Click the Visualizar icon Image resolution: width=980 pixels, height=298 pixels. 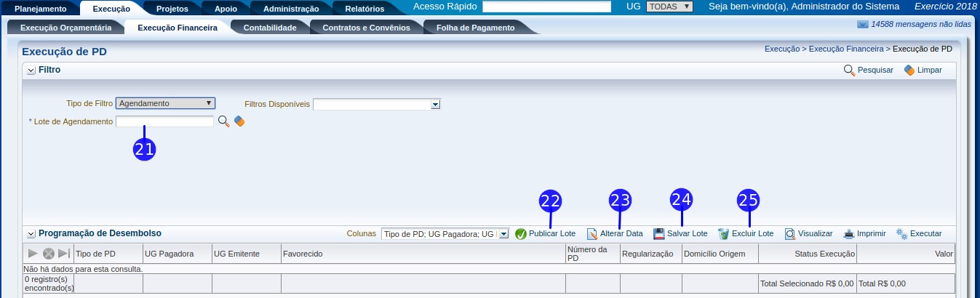click(x=790, y=234)
